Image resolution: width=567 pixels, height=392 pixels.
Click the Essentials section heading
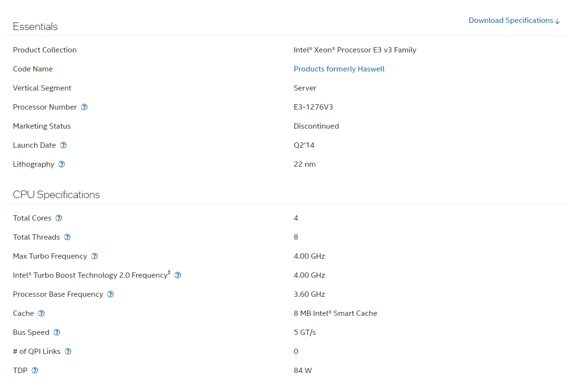click(x=35, y=27)
